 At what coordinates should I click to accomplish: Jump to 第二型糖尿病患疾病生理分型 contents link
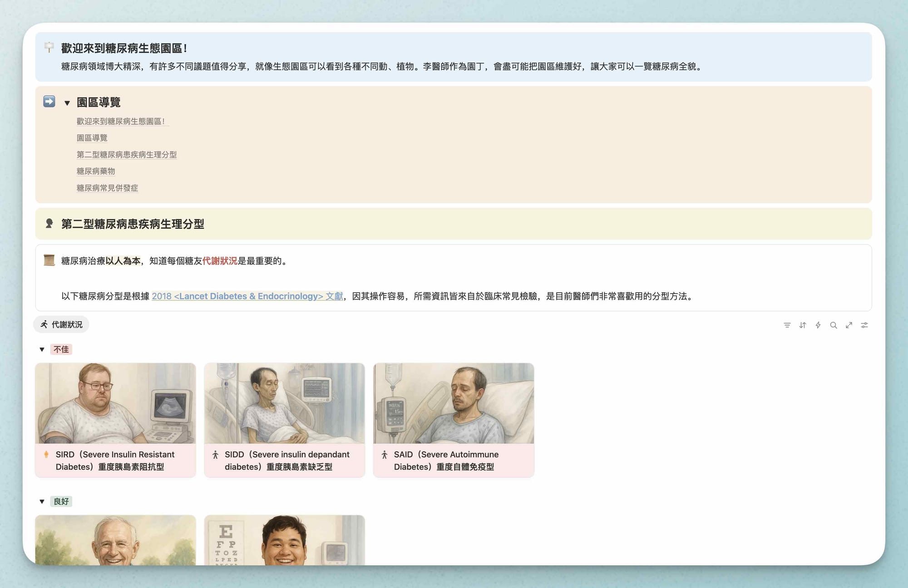coord(126,154)
